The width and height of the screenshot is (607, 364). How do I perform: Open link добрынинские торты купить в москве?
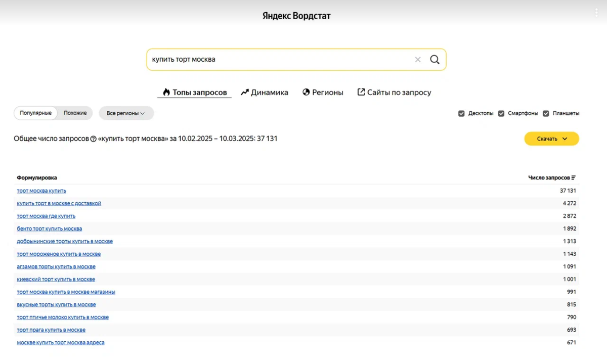(x=65, y=241)
